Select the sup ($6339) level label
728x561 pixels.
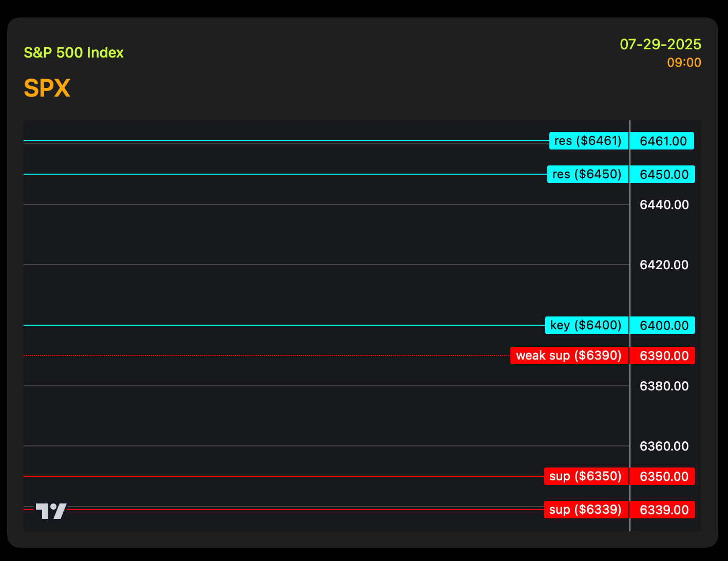[586, 510]
